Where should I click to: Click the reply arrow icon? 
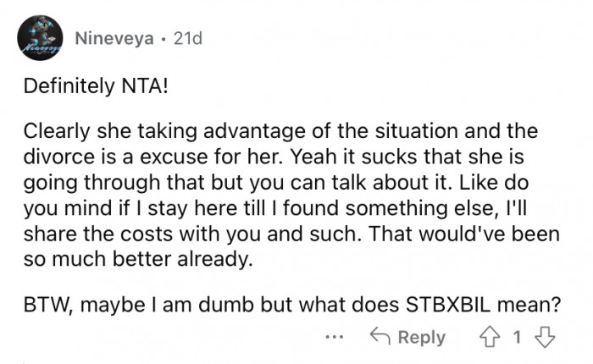point(380,337)
